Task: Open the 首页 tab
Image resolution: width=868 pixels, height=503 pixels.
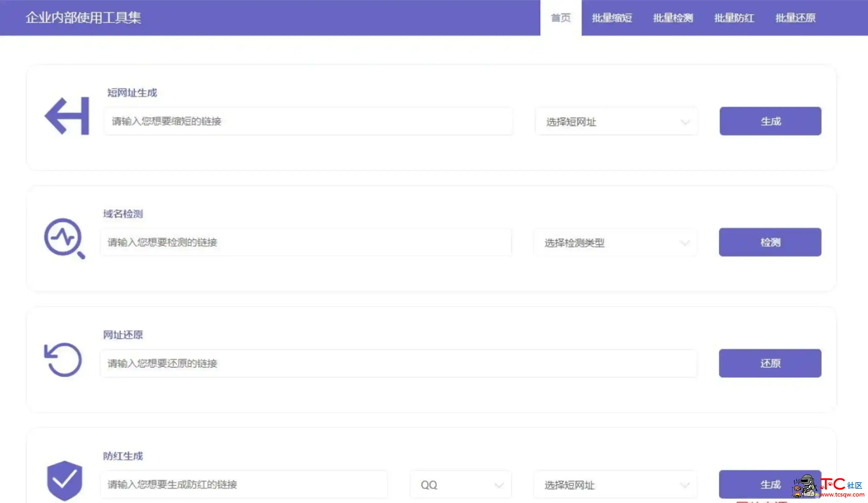Action: coord(561,18)
